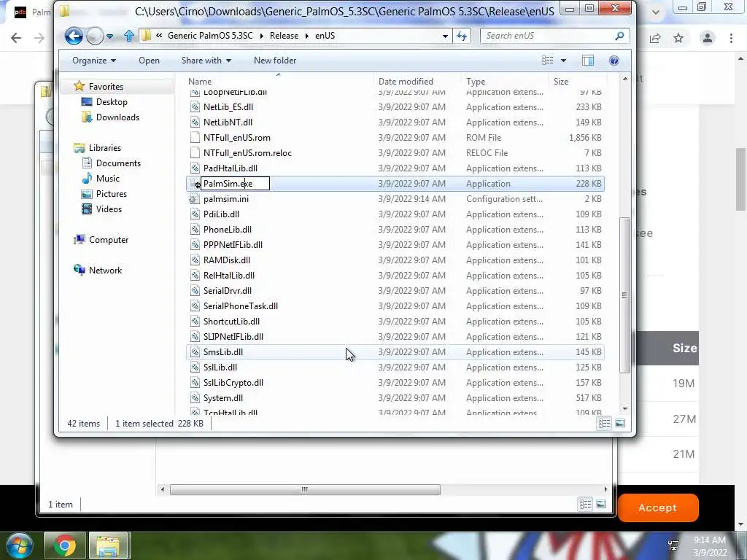Select Desktop in navigation pane
Screen dimensions: 747x560
coord(112,102)
